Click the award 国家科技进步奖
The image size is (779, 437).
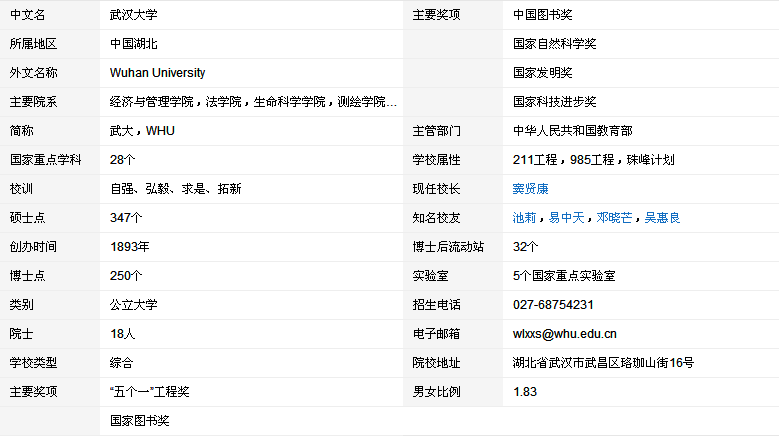(554, 102)
